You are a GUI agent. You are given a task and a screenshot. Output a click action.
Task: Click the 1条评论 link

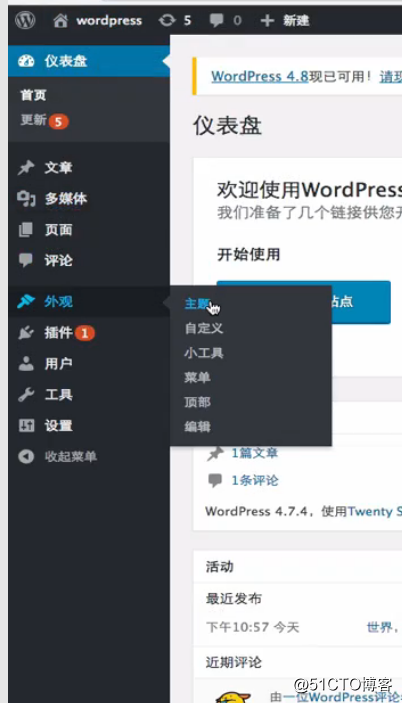[x=255, y=481]
